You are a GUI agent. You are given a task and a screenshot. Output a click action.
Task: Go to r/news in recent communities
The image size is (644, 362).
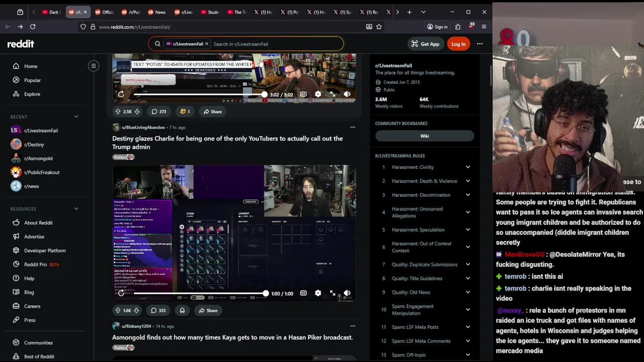[x=31, y=187]
